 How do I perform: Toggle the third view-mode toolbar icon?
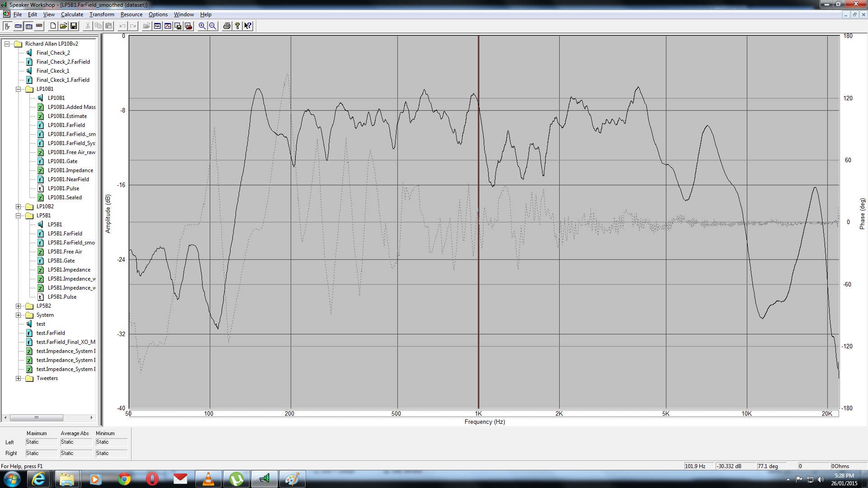(28, 26)
